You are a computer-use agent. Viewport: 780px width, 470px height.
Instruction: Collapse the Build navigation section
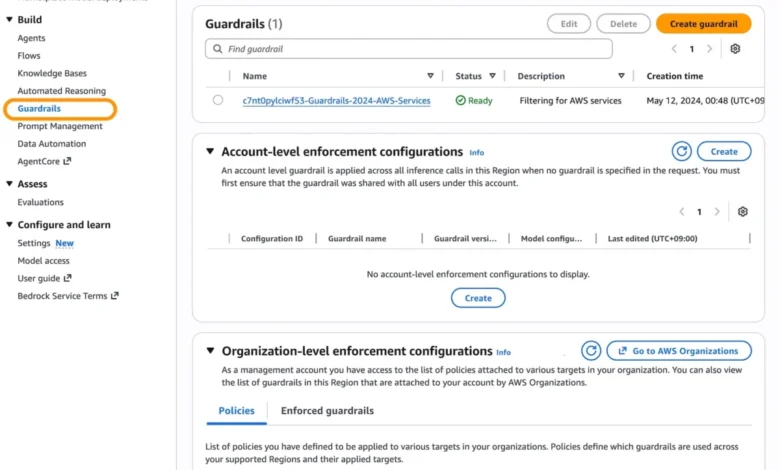coord(9,20)
